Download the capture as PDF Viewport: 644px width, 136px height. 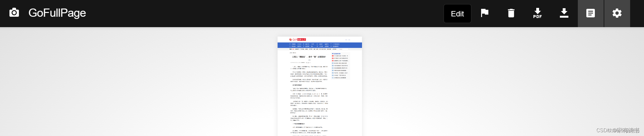click(538, 13)
